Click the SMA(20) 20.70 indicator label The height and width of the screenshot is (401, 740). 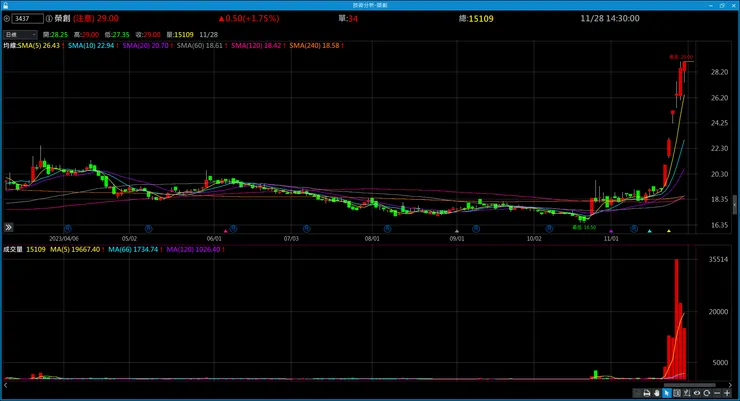[x=145, y=46]
